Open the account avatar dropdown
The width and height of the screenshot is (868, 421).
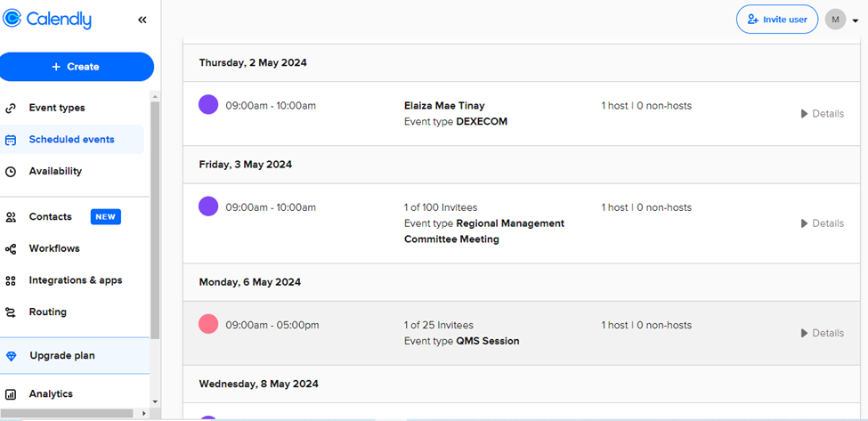pyautogui.click(x=841, y=20)
